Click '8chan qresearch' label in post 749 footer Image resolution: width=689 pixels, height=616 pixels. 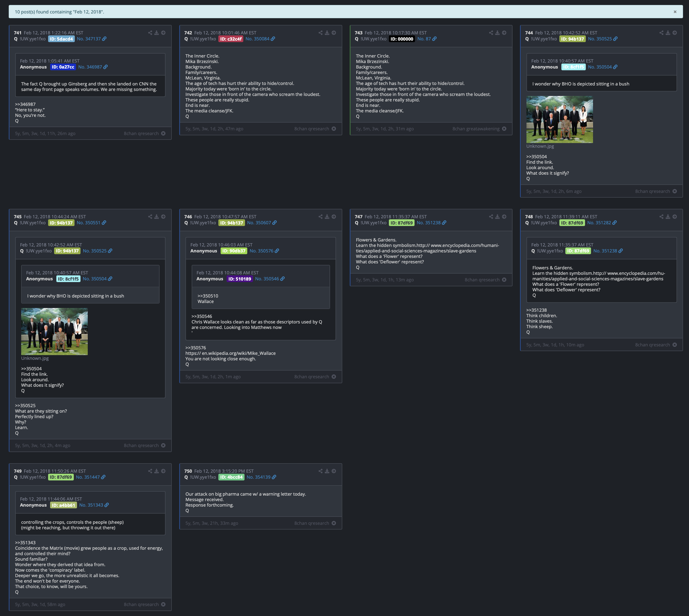pyautogui.click(x=141, y=605)
